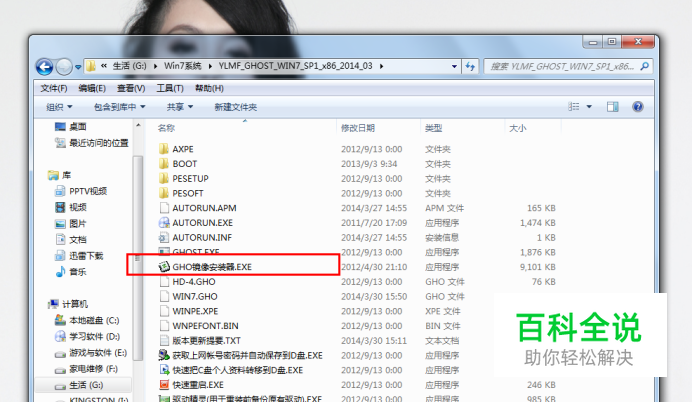Select the 快速重启.EXE file icon

[164, 385]
